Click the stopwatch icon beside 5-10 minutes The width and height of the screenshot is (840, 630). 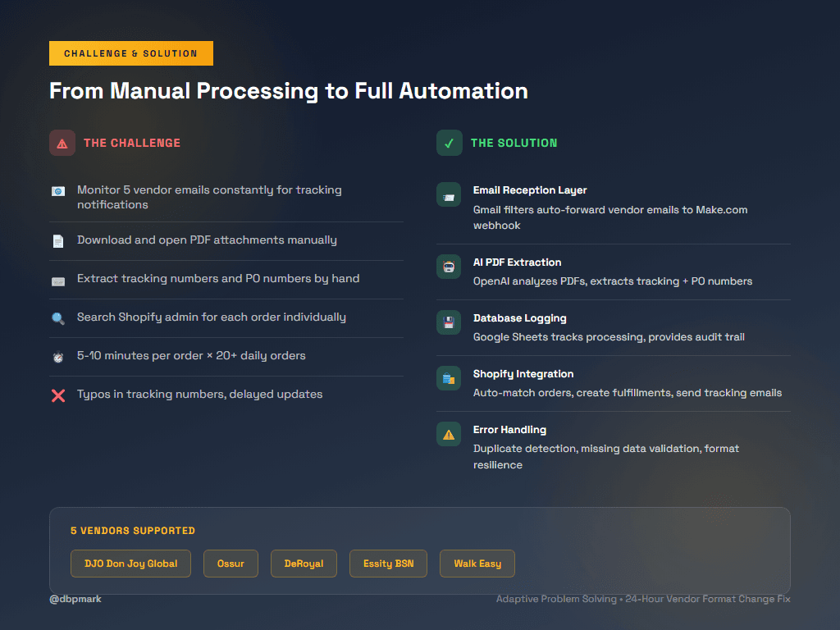pyautogui.click(x=58, y=357)
